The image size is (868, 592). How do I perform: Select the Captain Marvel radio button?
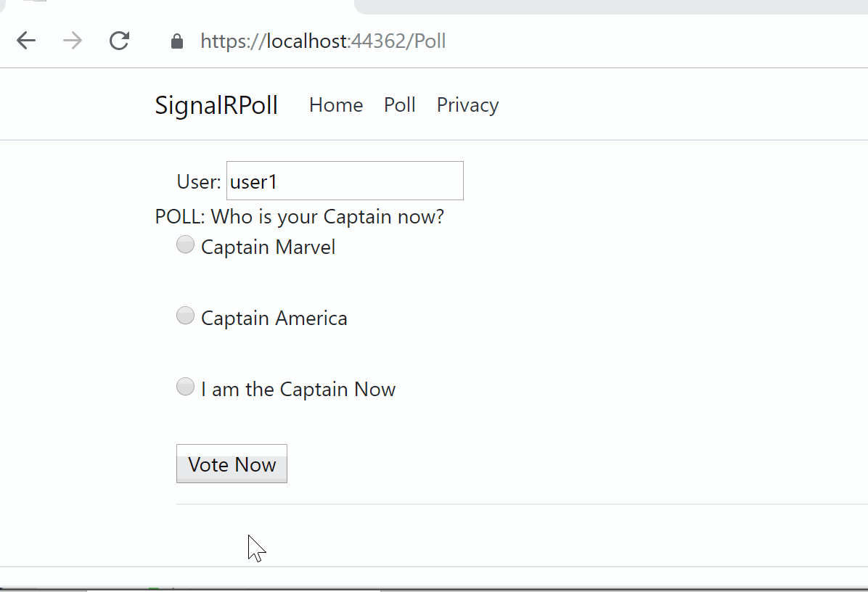point(186,244)
